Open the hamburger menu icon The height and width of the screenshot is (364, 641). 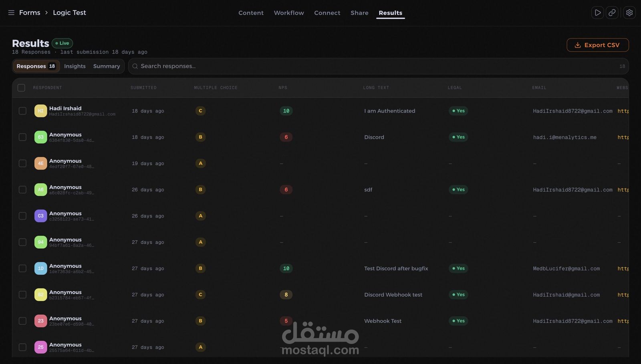(11, 13)
